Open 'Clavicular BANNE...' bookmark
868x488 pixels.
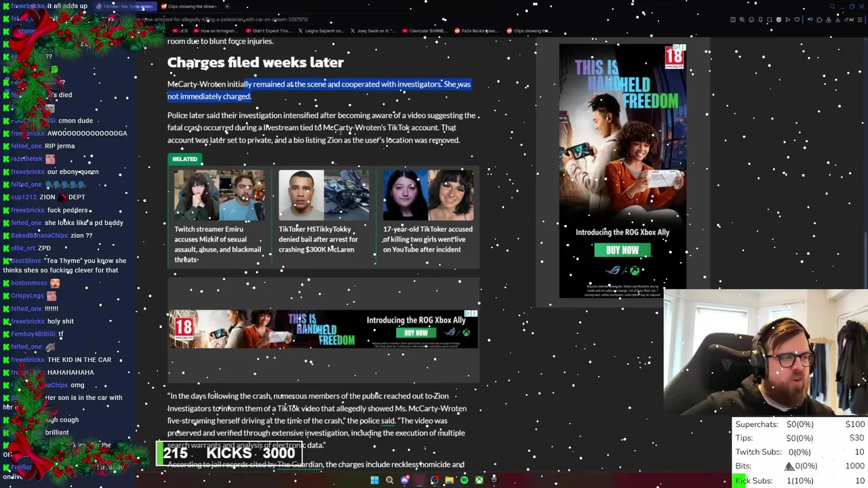[x=425, y=30]
